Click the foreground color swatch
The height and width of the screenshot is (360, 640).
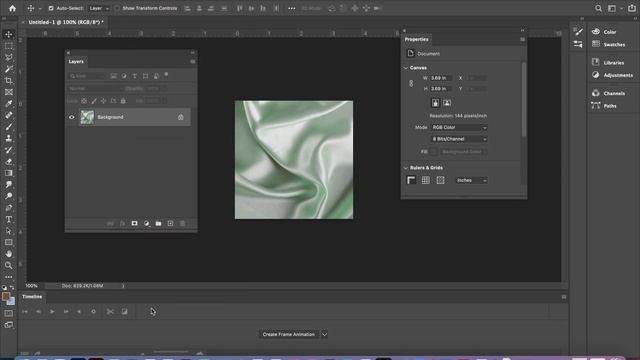point(6,296)
